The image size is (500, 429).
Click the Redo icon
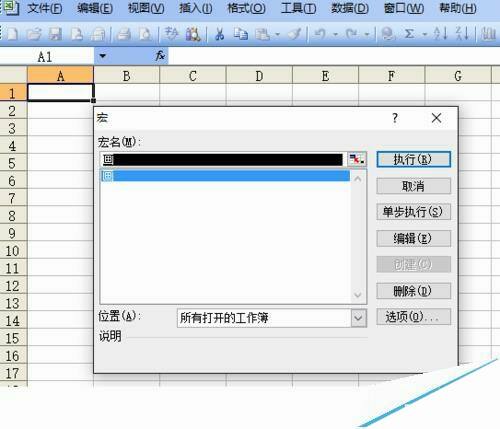tap(352, 34)
